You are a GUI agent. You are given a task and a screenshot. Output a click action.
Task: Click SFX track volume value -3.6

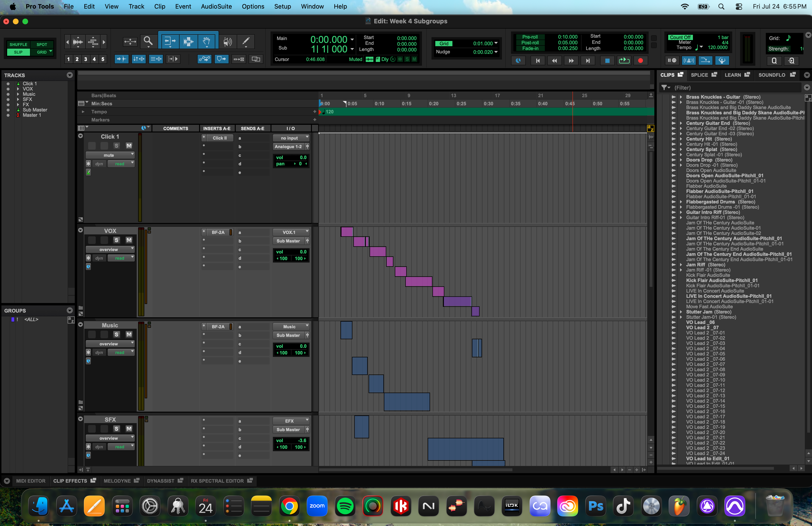click(302, 440)
